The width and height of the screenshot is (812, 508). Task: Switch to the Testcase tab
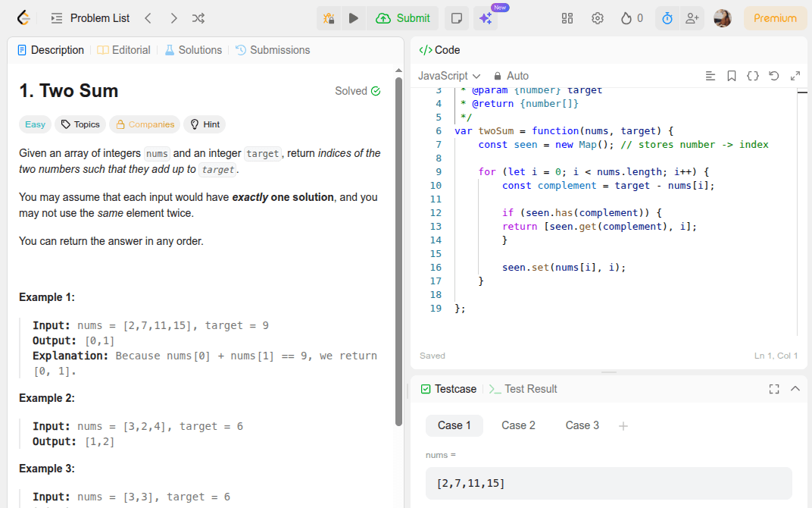tap(449, 389)
